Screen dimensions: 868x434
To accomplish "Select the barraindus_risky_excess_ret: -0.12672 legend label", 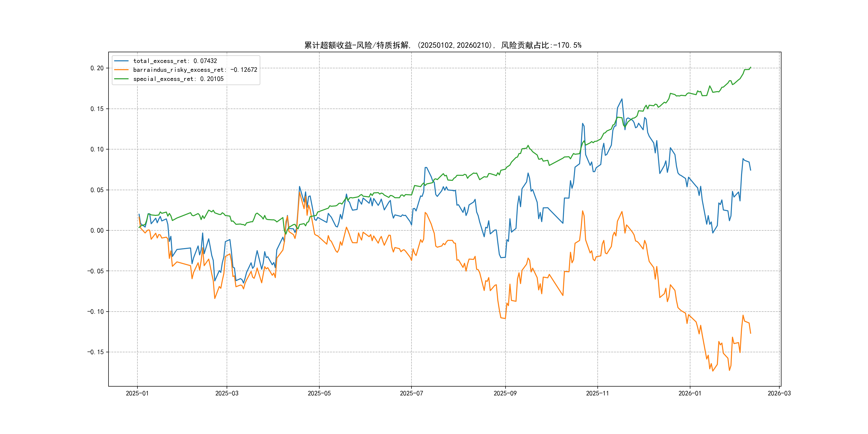I will (195, 70).
